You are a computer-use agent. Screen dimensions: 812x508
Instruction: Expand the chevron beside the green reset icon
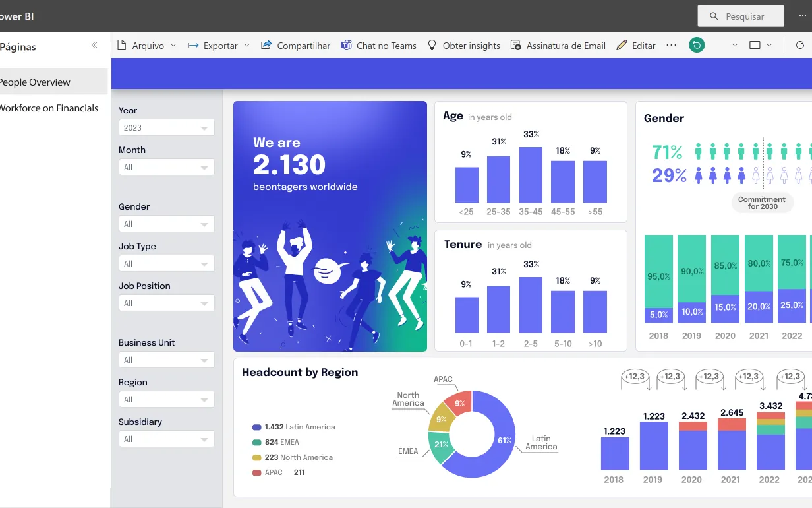(735, 46)
